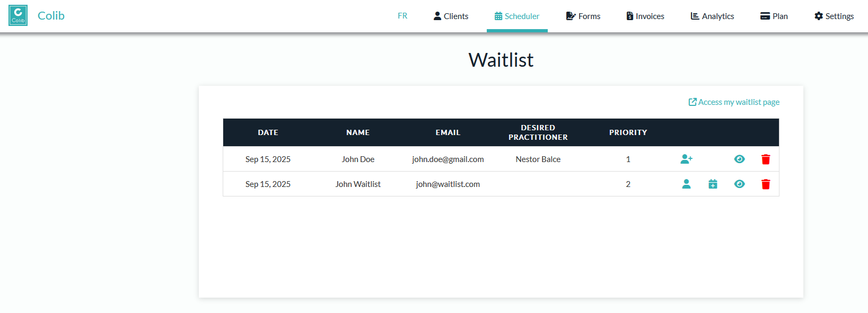
Task: Select john@waitlist.com email cell
Action: pyautogui.click(x=448, y=184)
